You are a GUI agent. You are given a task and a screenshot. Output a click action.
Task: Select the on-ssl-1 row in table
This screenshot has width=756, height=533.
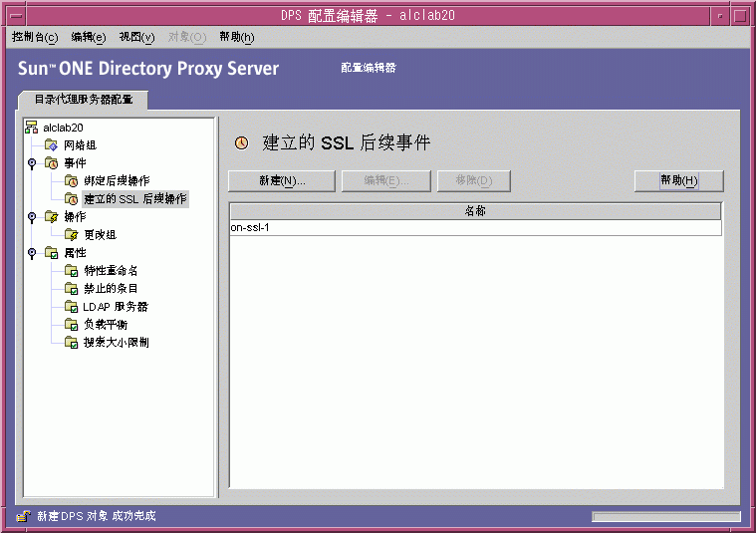click(x=476, y=228)
